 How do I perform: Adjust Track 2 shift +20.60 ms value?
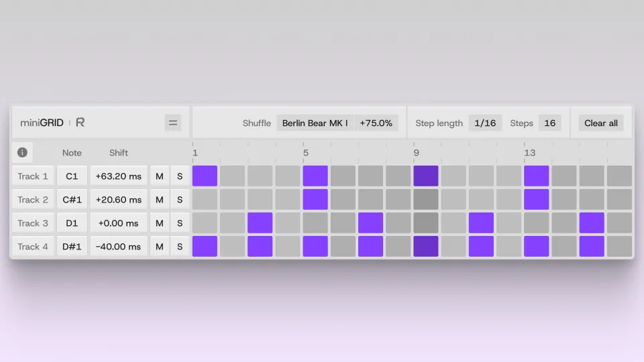coord(119,200)
